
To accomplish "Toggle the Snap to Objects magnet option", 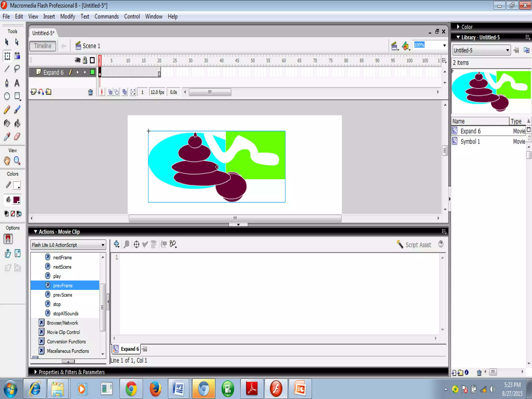I will point(8,239).
